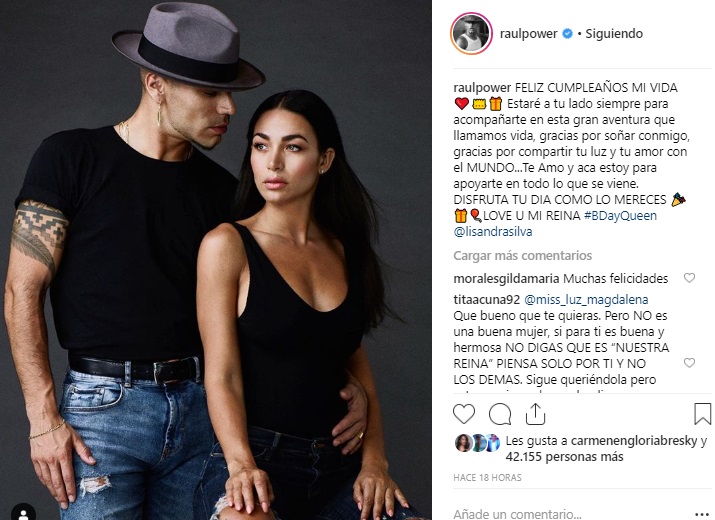Like the moralesgildamaria comment
The height and width of the screenshot is (520, 715).
689,278
